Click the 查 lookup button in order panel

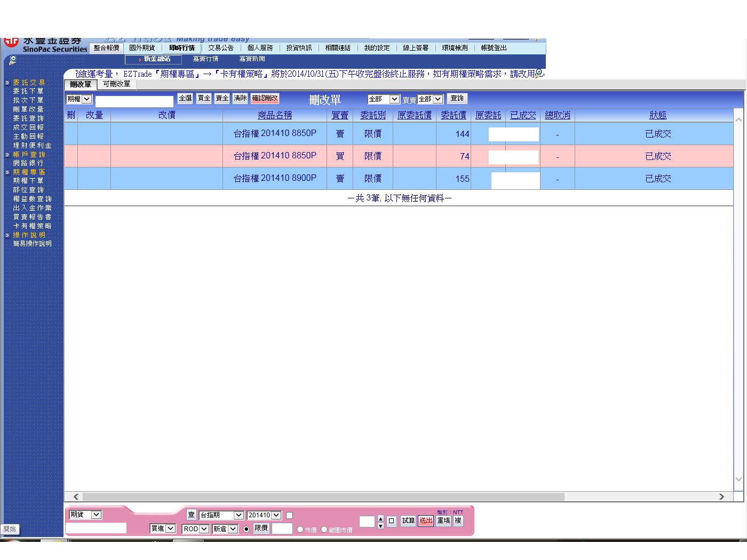191,515
